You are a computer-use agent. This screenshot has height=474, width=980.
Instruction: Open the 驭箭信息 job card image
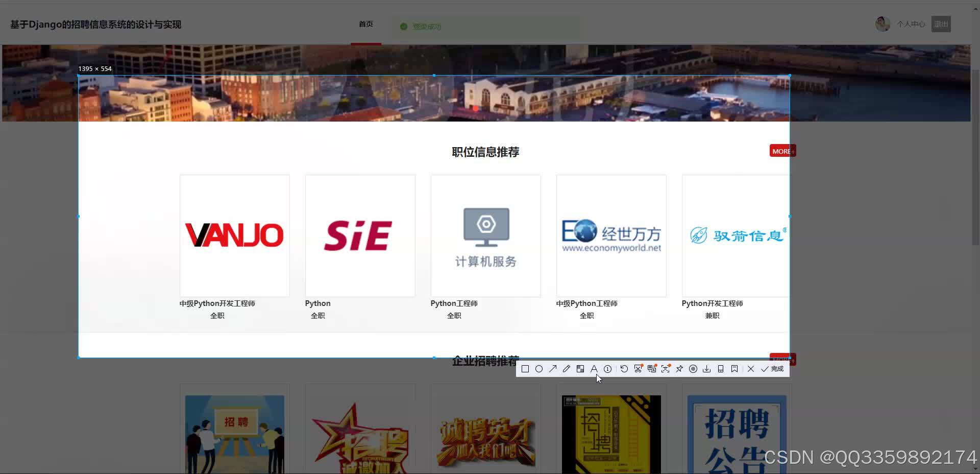pyautogui.click(x=736, y=236)
